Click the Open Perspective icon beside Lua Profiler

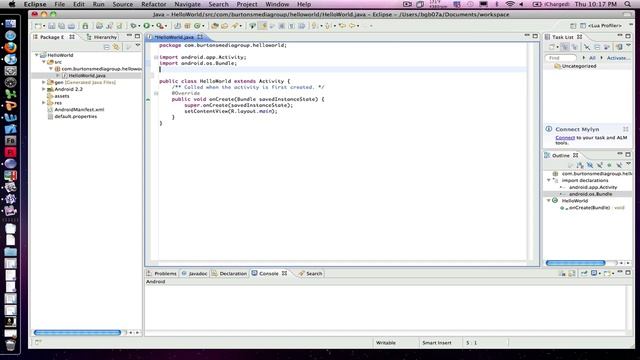click(573, 26)
